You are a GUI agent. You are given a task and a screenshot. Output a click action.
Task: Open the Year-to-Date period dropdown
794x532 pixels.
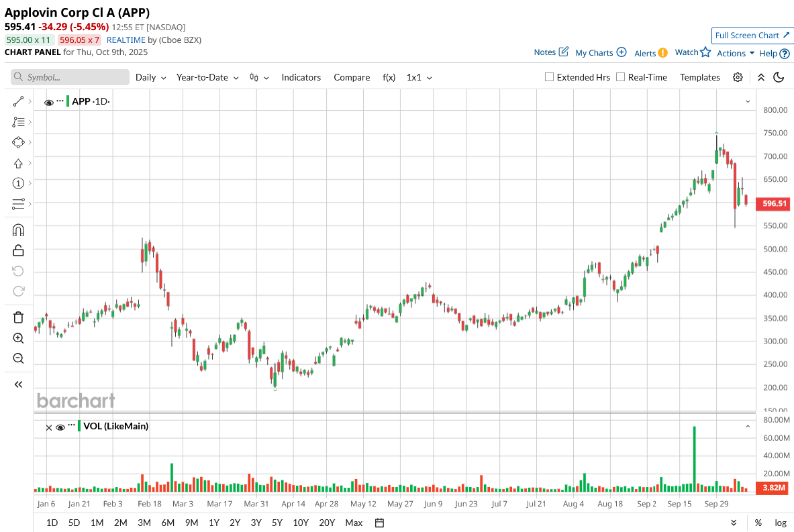point(207,77)
